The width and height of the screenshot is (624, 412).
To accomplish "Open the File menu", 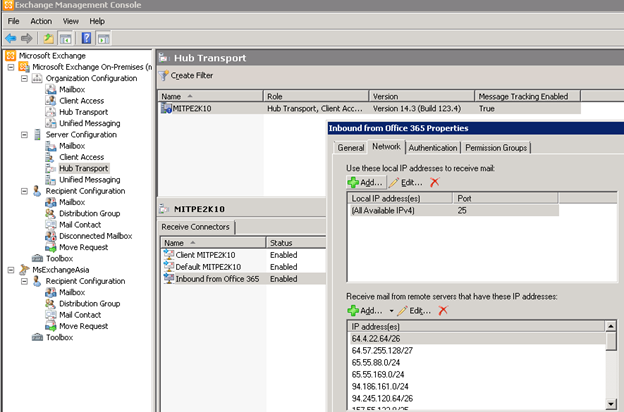I will click(x=14, y=21).
